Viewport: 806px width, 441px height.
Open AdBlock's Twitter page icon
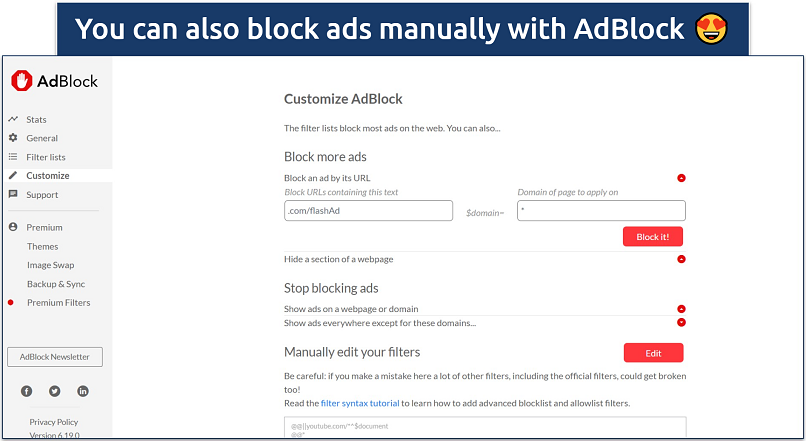click(x=54, y=390)
